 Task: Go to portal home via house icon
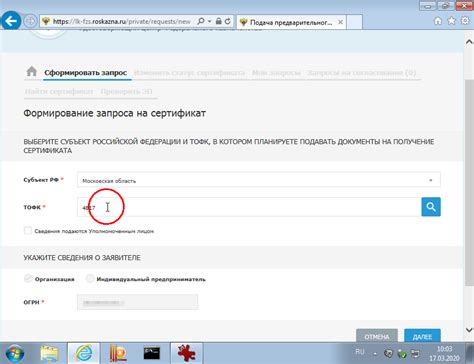click(32, 71)
